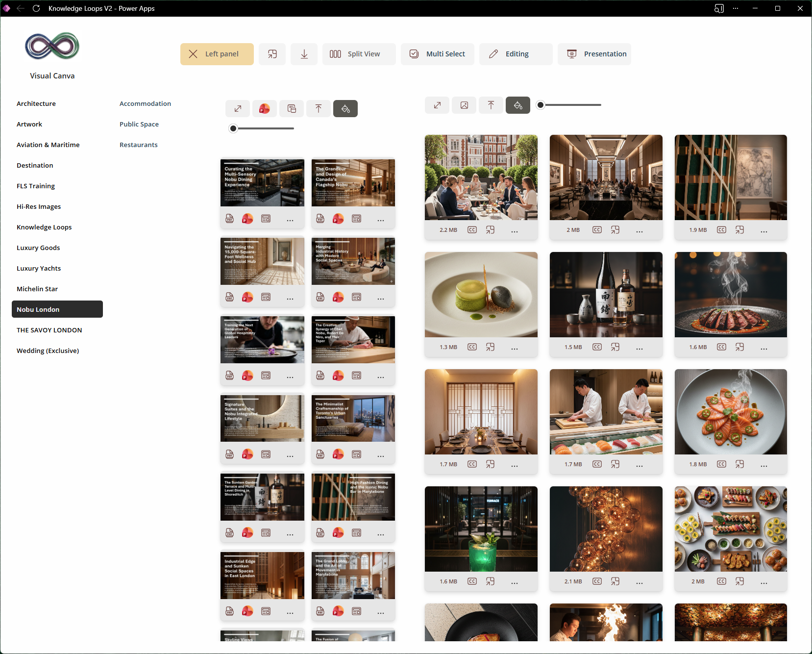This screenshot has width=812, height=654.
Task: Click scroll-to-top icon above image gallery
Action: click(491, 105)
